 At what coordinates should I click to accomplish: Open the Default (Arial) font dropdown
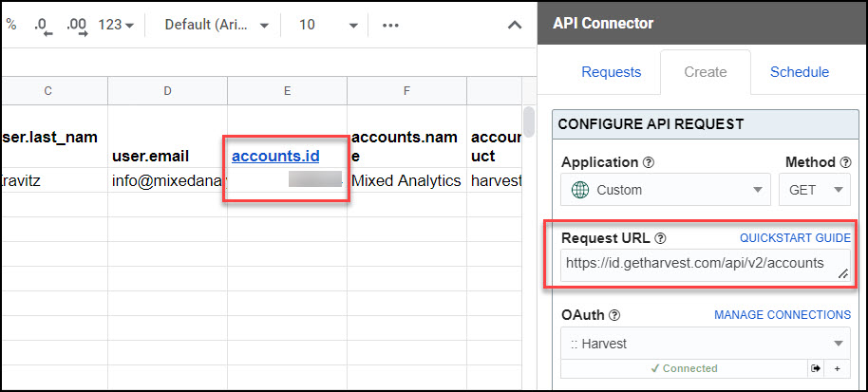tap(217, 25)
